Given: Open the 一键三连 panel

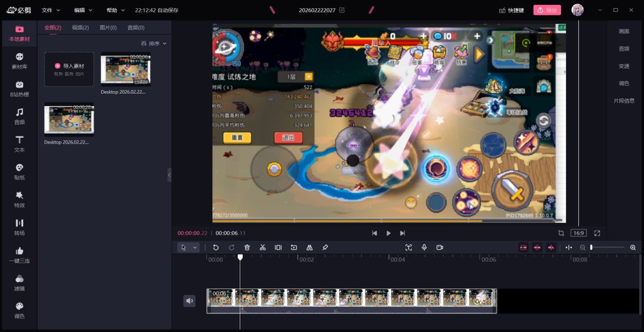Looking at the screenshot, I should 19,255.
